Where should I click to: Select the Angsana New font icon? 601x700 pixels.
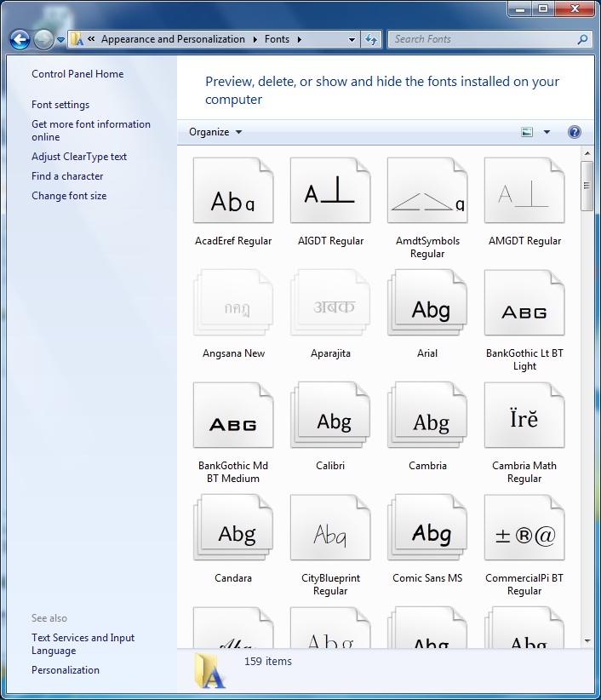click(x=233, y=302)
